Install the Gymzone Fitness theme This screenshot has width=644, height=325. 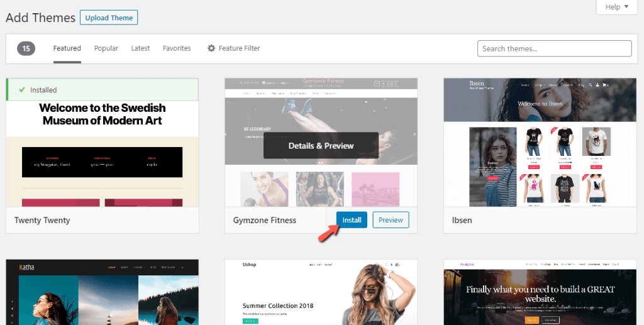352,220
